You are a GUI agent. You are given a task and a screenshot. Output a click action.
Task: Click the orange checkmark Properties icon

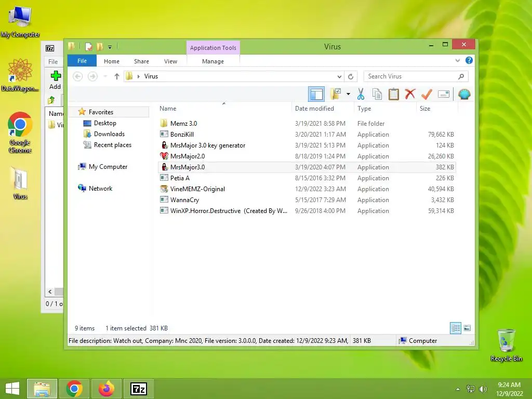(x=427, y=94)
